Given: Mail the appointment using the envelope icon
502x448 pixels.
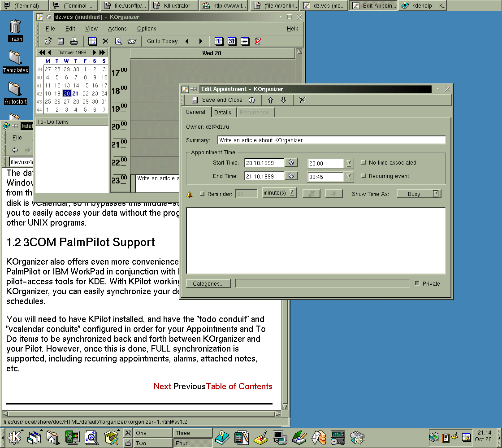Looking at the screenshot, I should [x=132, y=41].
